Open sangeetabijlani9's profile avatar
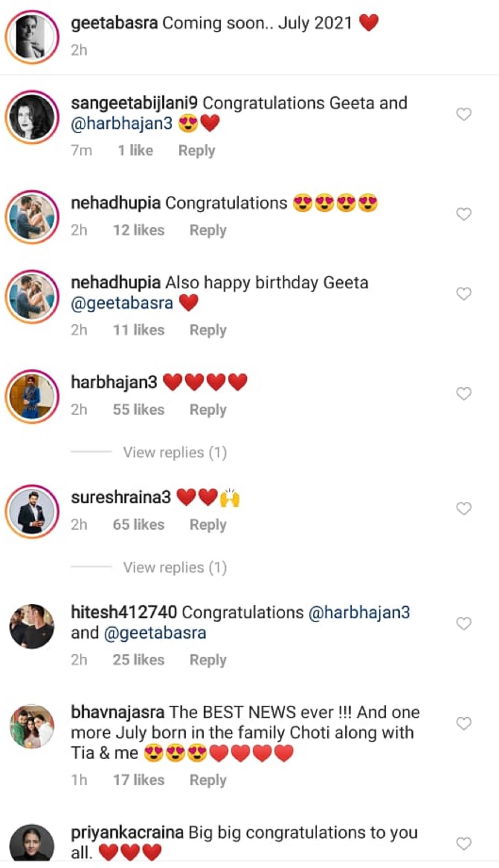 [x=32, y=117]
